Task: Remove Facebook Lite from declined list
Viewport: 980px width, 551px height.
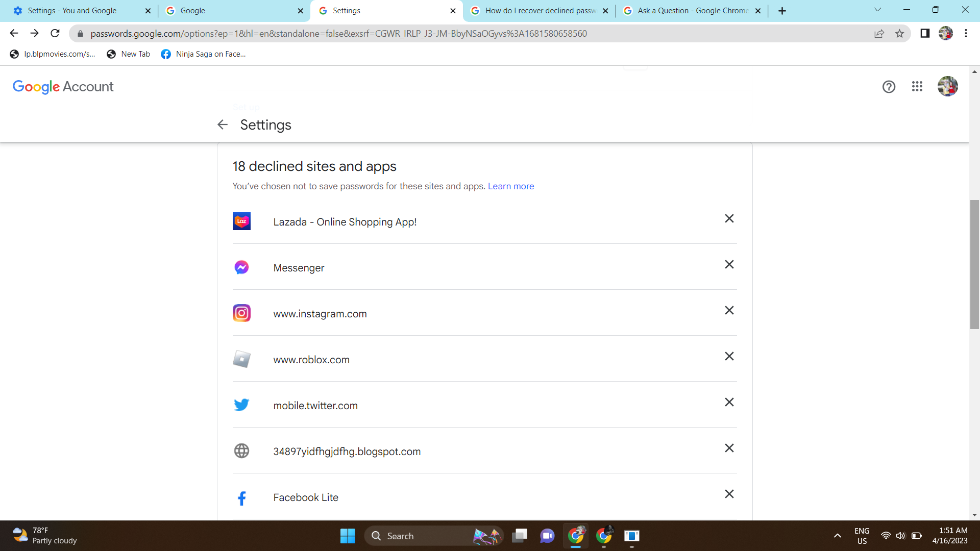Action: [729, 494]
